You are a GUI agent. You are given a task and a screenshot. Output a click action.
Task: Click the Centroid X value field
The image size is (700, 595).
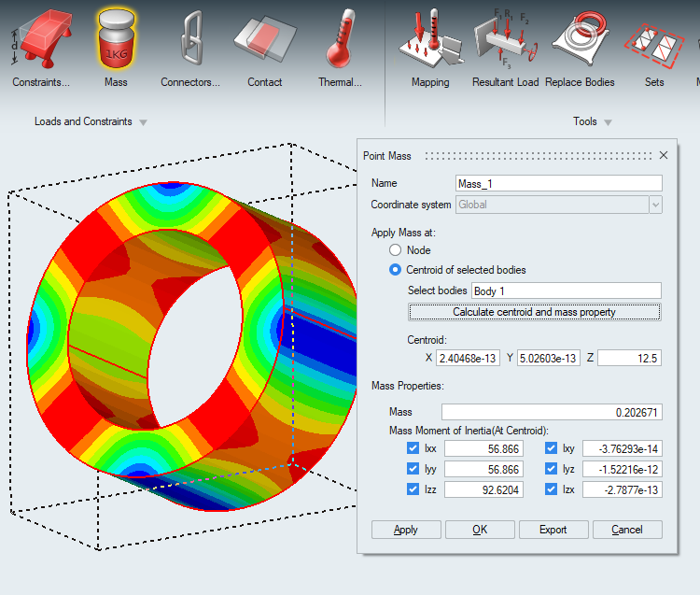(468, 359)
